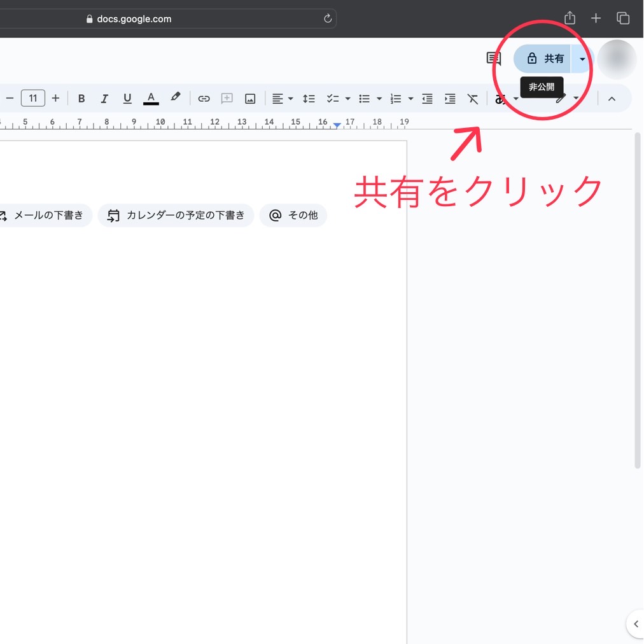Open the その他 chip menu
This screenshot has height=644, width=644.
(293, 216)
